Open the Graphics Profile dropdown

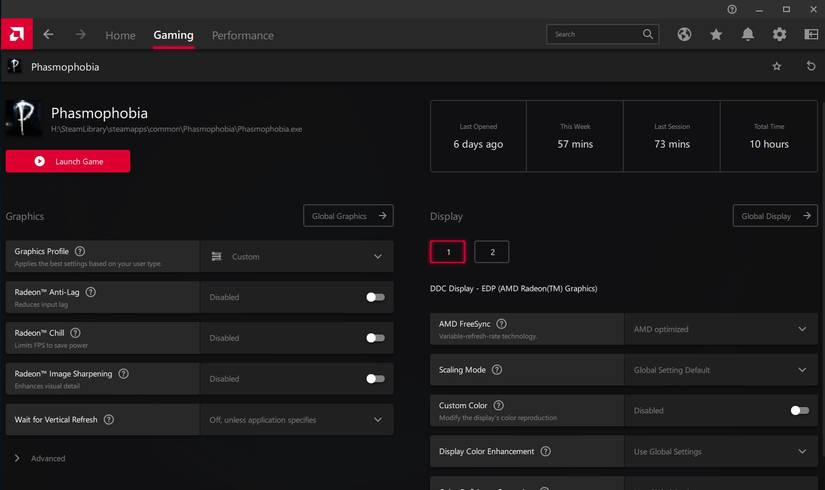297,256
